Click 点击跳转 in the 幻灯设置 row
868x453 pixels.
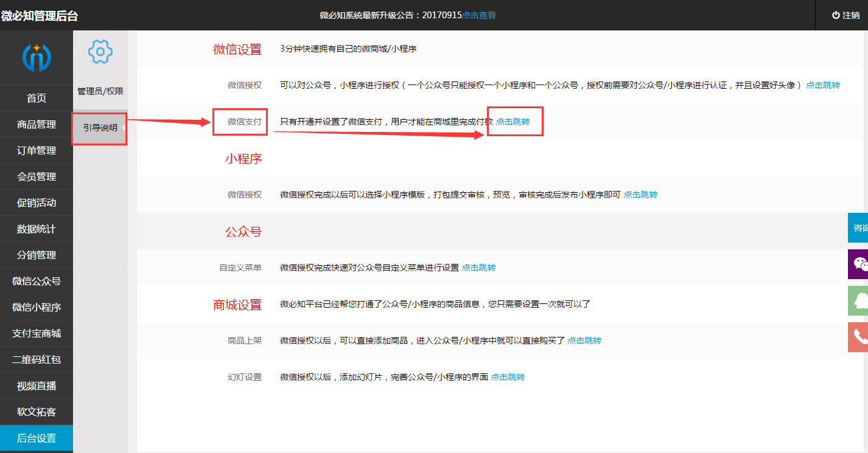[x=508, y=377]
